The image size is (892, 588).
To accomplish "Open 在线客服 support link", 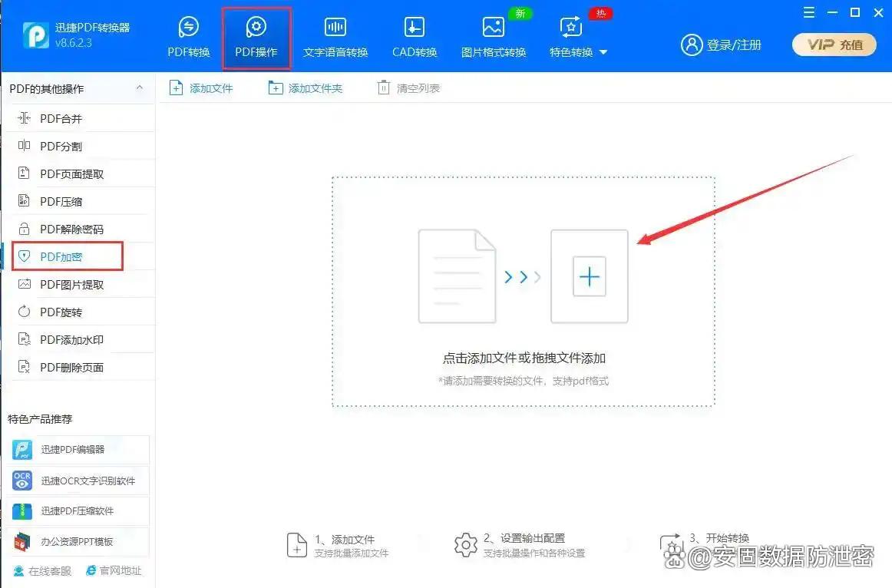I will coord(43,570).
